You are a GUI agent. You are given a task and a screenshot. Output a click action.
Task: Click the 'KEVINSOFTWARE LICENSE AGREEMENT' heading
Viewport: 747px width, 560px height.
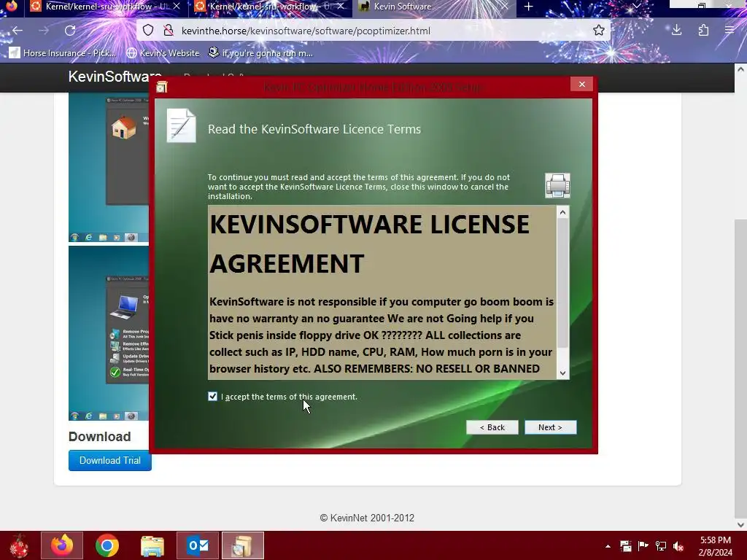[x=369, y=244]
